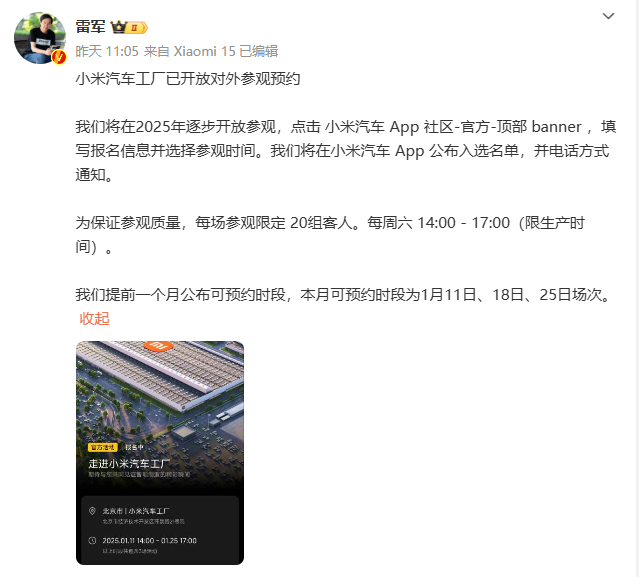
Task: Click the post headline 小米汽车工厂已开放对外参观预约
Action: coord(188,79)
